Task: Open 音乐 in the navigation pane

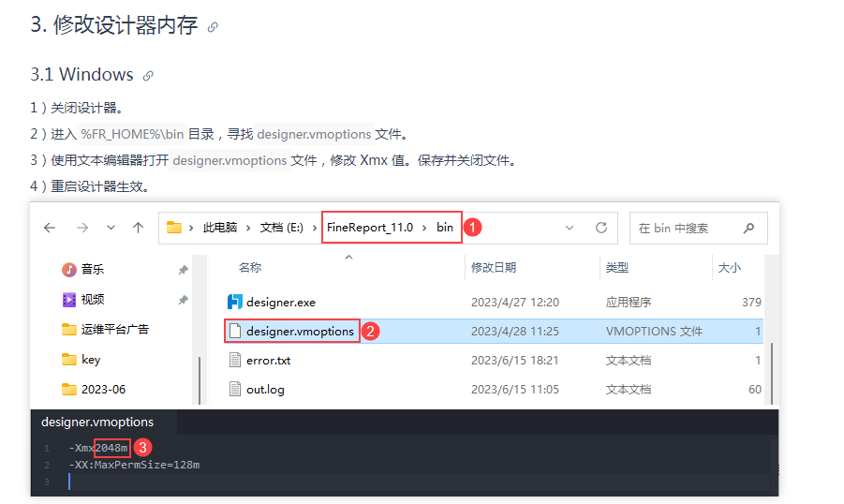Action: click(x=93, y=269)
